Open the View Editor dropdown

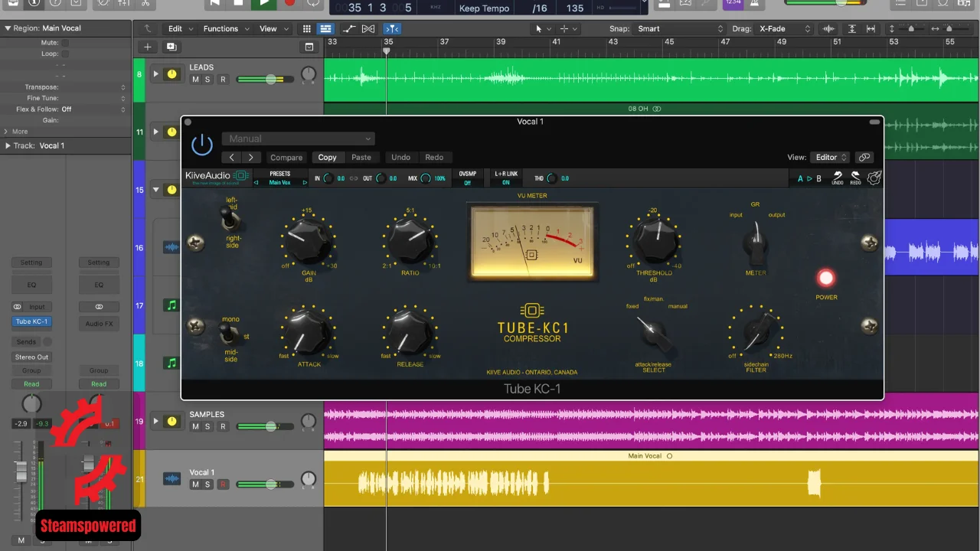coord(831,157)
